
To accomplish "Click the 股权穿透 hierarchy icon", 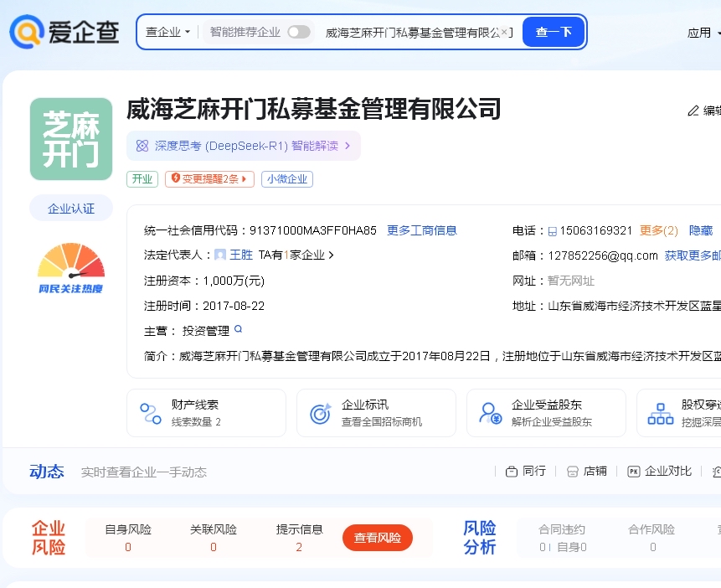I will point(661,414).
